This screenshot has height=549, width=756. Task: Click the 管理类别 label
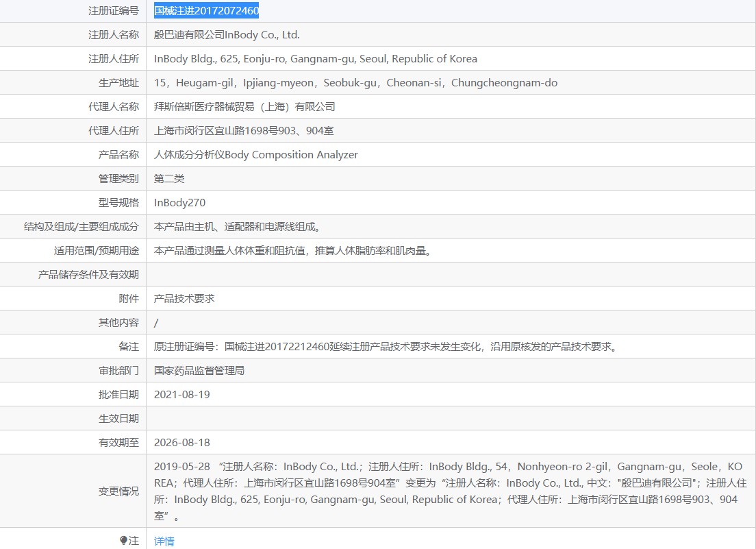[x=118, y=179]
